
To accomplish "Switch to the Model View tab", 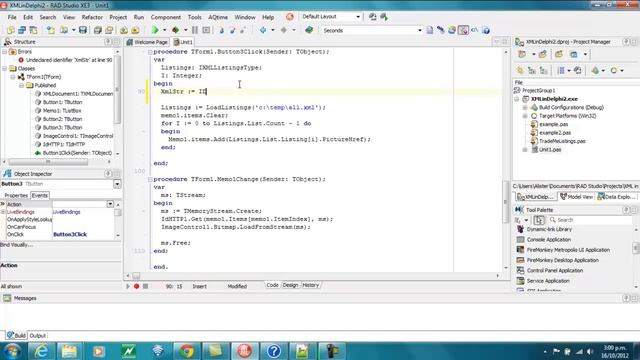I will click(x=576, y=197).
